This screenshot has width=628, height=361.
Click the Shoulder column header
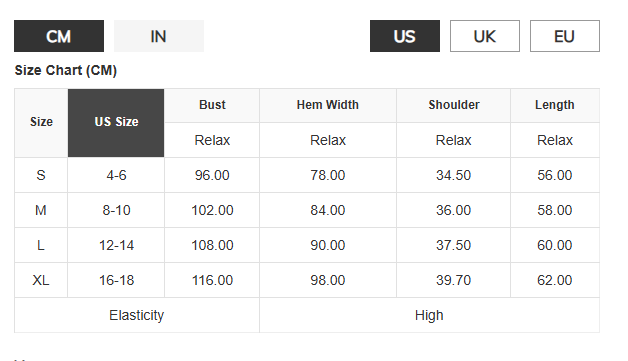[454, 105]
